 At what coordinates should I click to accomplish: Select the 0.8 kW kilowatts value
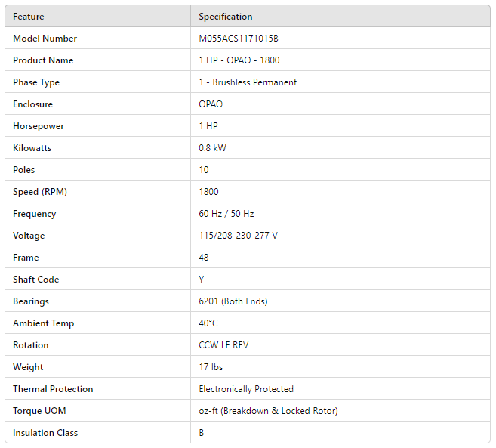pos(212,148)
